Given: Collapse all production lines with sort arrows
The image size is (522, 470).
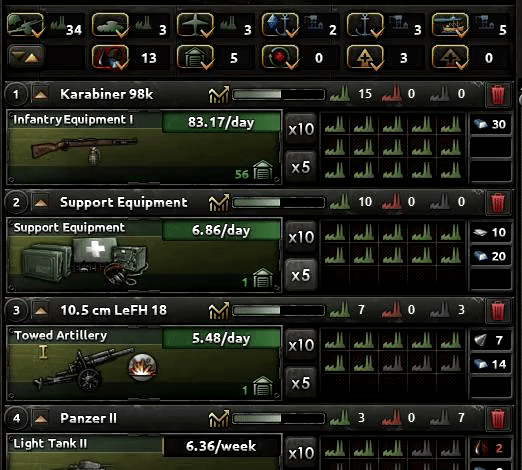Looking at the screenshot, I should click(x=25, y=56).
